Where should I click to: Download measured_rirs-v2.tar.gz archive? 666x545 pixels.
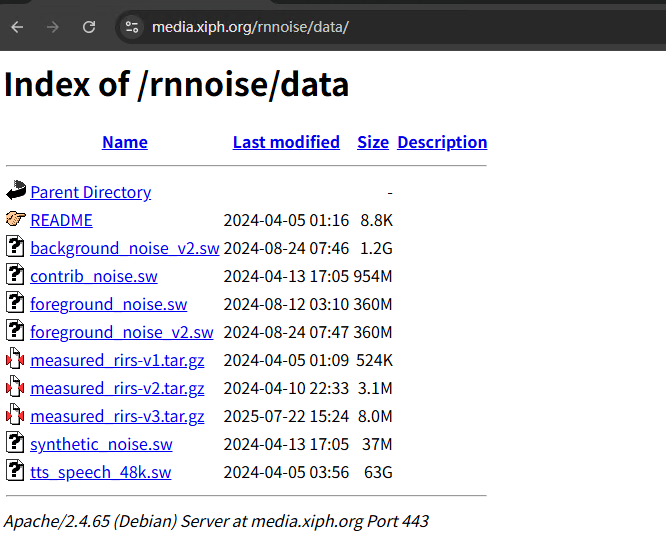117,388
